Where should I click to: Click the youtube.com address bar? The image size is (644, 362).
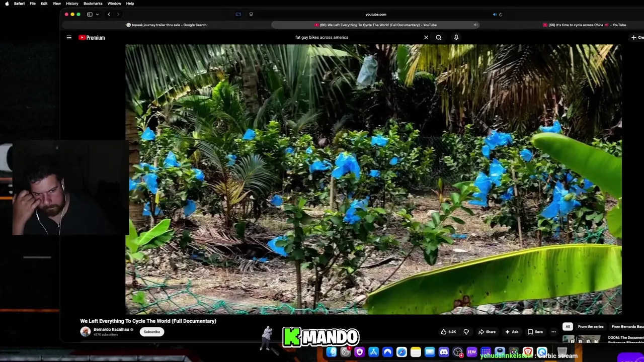tap(376, 15)
